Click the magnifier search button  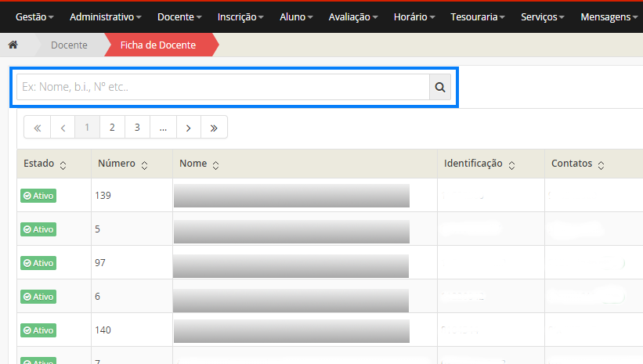click(x=440, y=88)
